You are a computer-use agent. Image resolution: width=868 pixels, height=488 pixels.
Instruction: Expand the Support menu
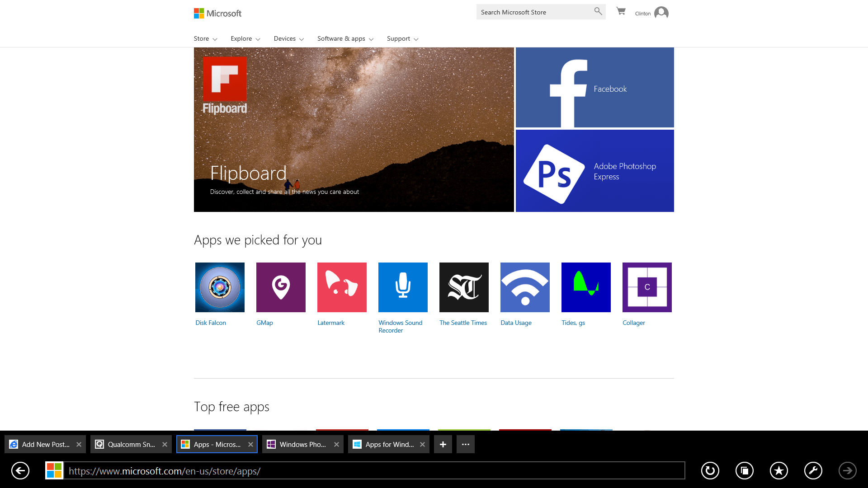[403, 39]
